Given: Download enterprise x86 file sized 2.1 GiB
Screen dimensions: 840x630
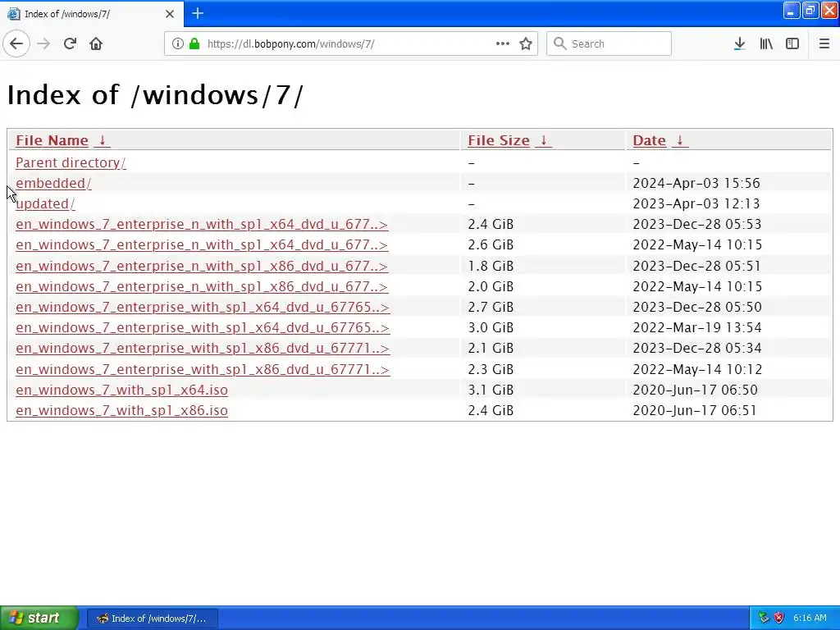Looking at the screenshot, I should (x=203, y=348).
